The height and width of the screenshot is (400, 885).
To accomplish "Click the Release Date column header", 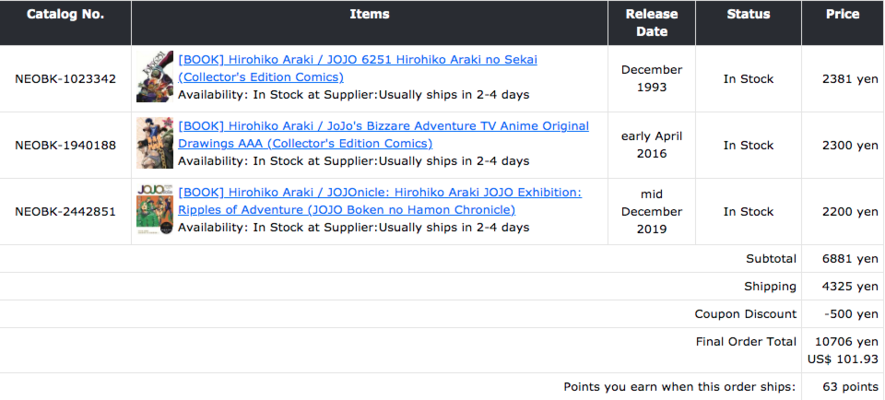I will (x=652, y=23).
